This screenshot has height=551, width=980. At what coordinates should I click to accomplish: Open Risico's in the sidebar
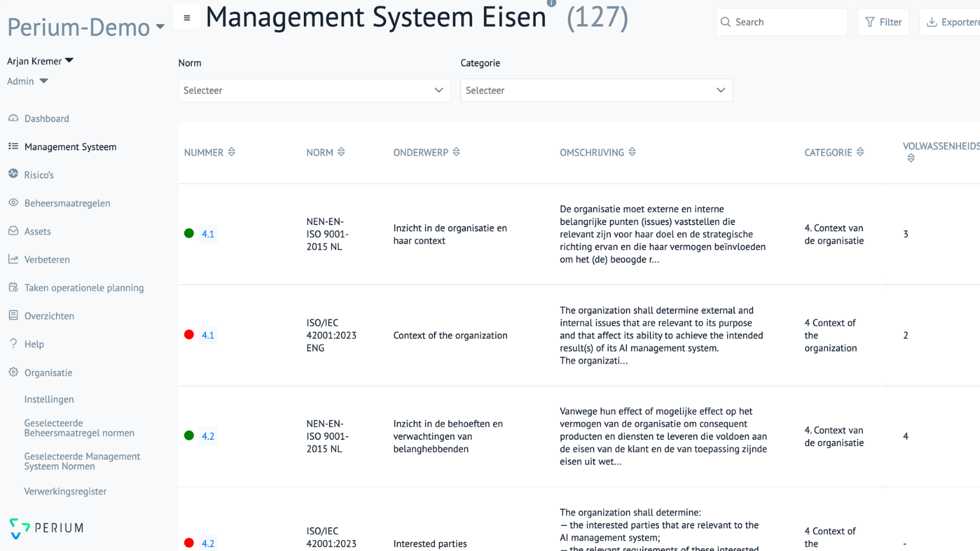pos(39,175)
